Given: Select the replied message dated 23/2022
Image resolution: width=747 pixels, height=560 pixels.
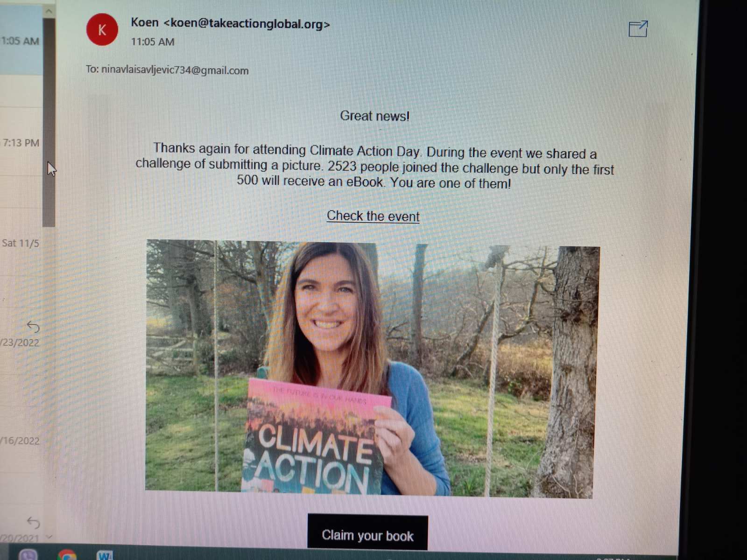Looking at the screenshot, I should (x=21, y=335).
